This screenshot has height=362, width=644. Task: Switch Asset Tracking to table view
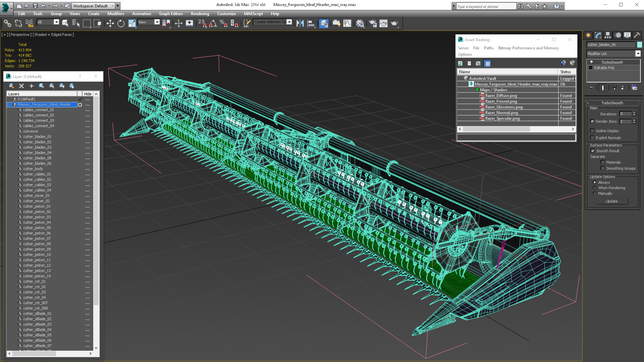pyautogui.click(x=487, y=63)
